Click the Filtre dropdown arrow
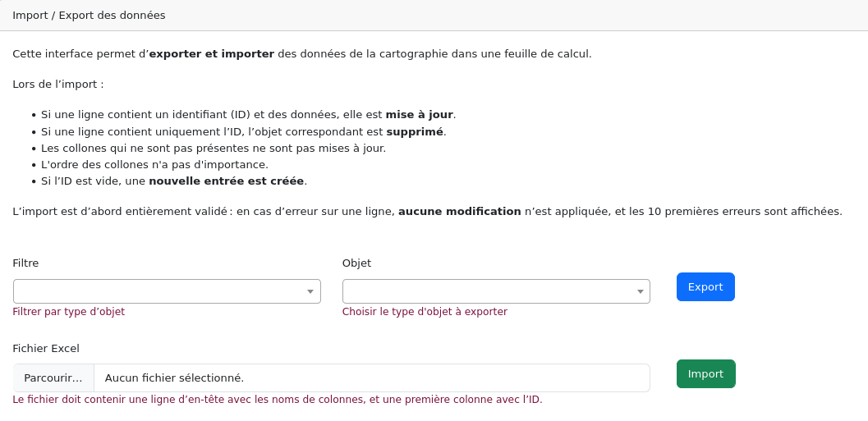 (310, 291)
